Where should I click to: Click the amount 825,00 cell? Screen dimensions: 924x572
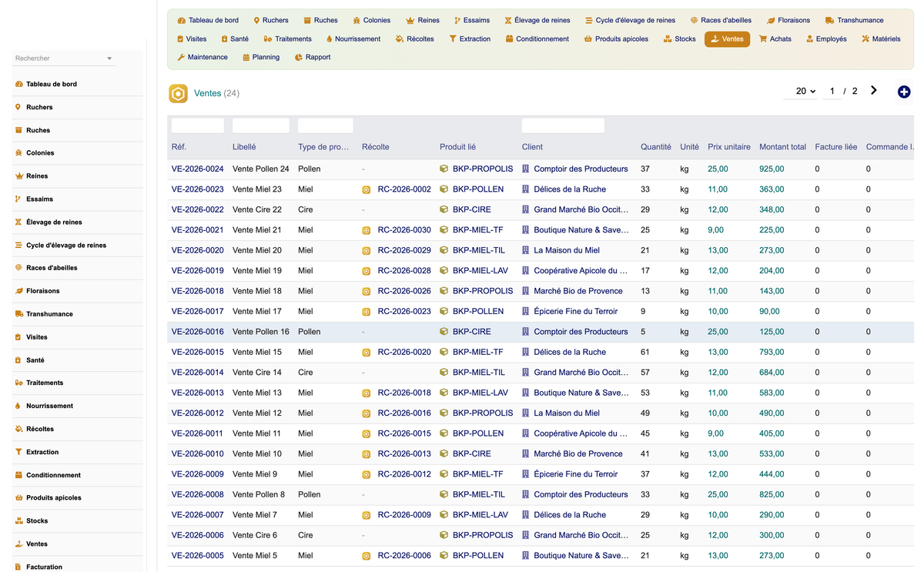coord(772,495)
